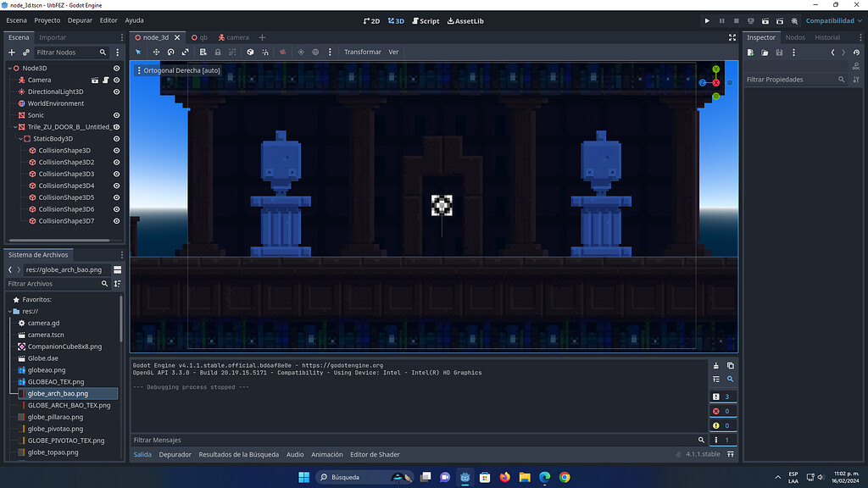Select the Scale tool in the 3D toolbar
This screenshot has height=488, width=868.
186,52
